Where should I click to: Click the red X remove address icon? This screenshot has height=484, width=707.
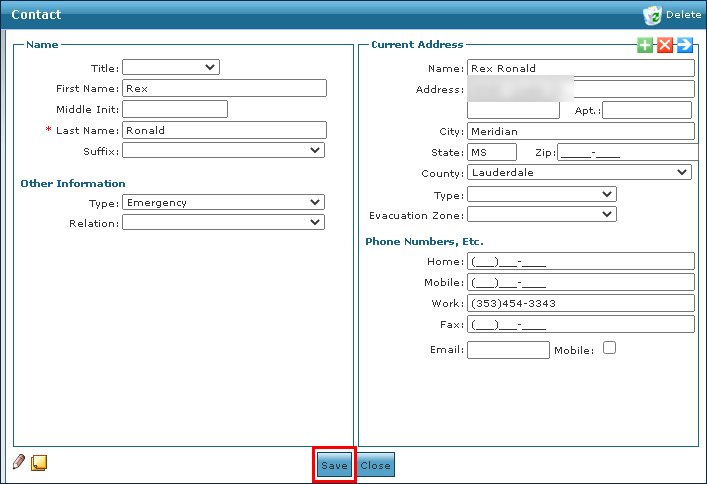pos(665,45)
